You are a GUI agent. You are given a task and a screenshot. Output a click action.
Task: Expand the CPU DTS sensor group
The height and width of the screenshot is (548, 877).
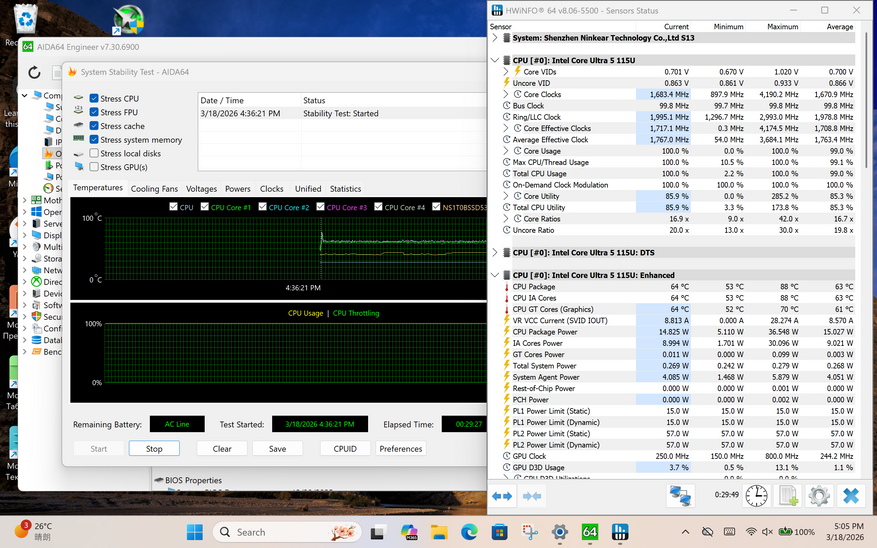click(x=497, y=253)
